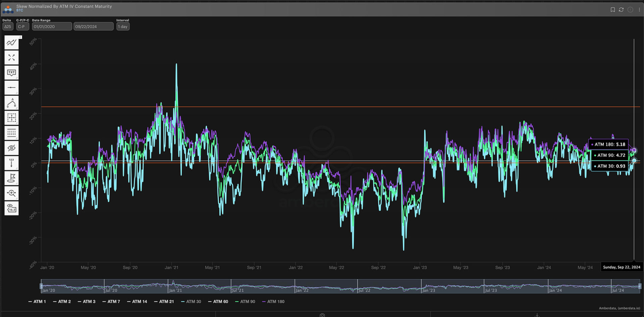The height and width of the screenshot is (317, 644).
Task: Open the chart indicators (lines) tool
Action: (x=11, y=43)
